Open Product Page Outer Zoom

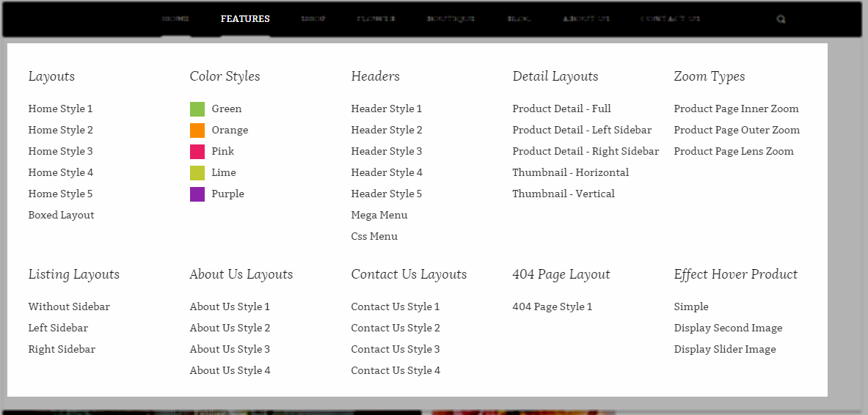[737, 130]
